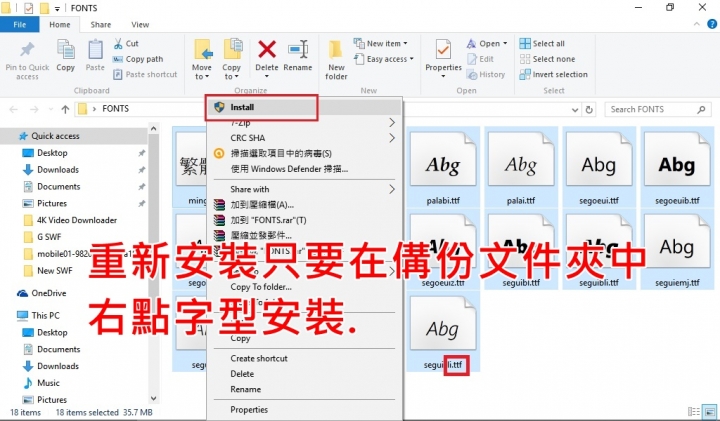This screenshot has width=720, height=421.
Task: Open Documents under Quick access
Action: pos(59,186)
